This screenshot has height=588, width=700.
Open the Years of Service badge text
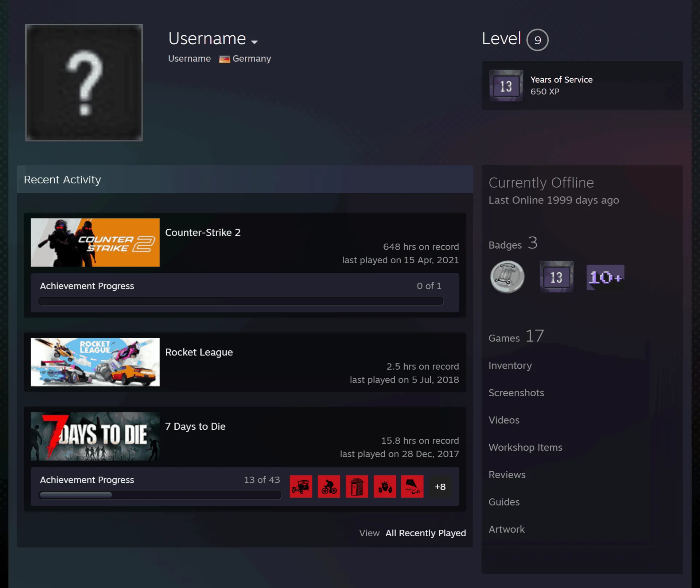pyautogui.click(x=561, y=79)
